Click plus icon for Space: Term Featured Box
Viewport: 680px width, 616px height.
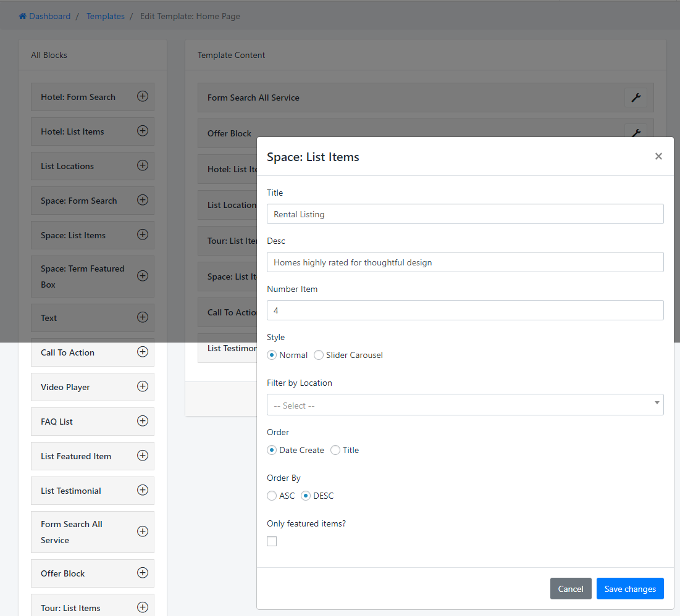pyautogui.click(x=143, y=276)
